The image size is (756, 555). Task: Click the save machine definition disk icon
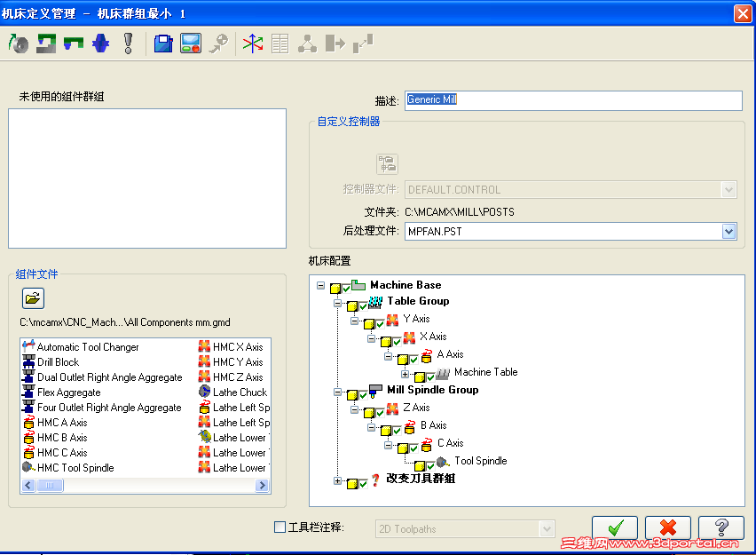[163, 43]
